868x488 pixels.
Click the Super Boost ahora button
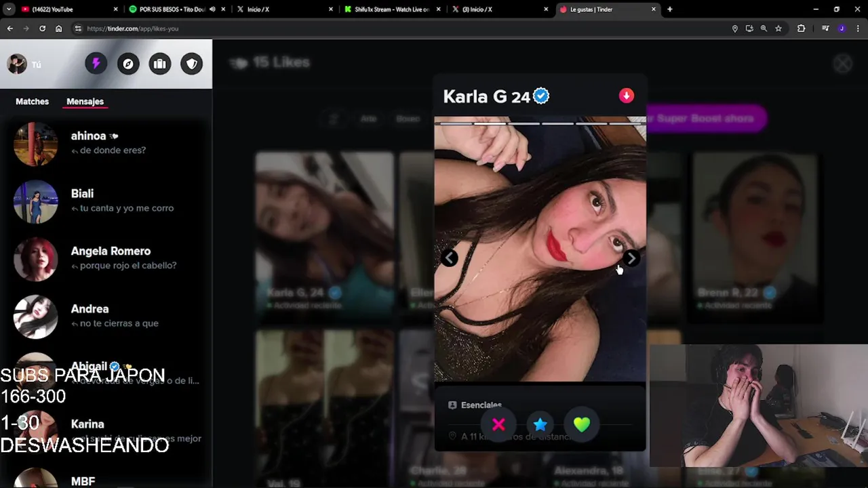click(x=706, y=119)
